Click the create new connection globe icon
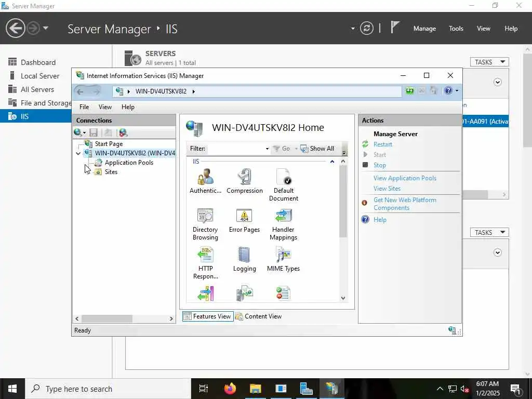 [78, 132]
